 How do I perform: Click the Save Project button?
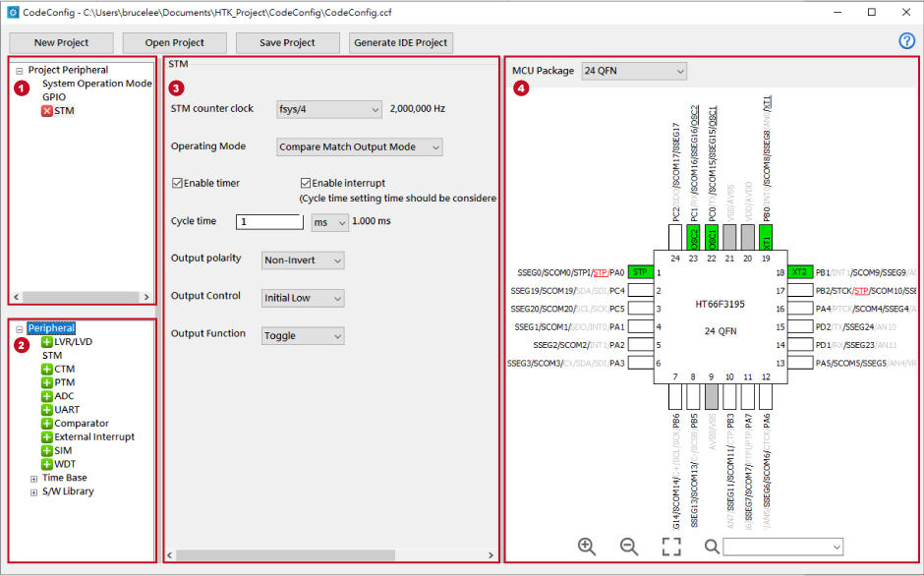[x=287, y=43]
